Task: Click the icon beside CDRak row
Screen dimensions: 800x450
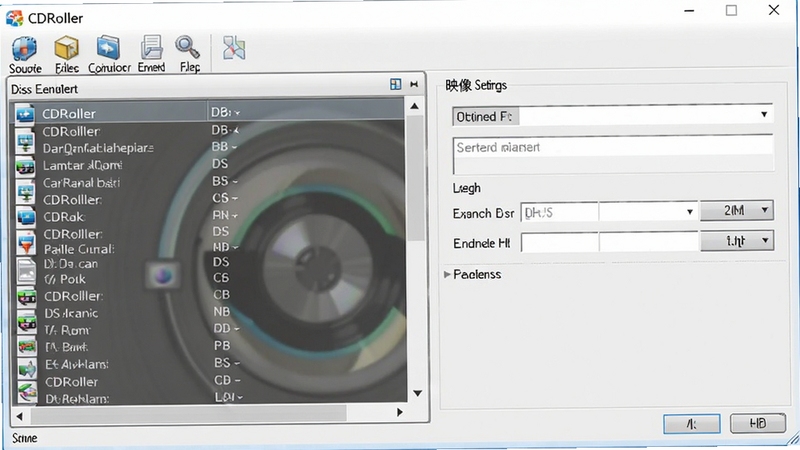Action: 26,217
